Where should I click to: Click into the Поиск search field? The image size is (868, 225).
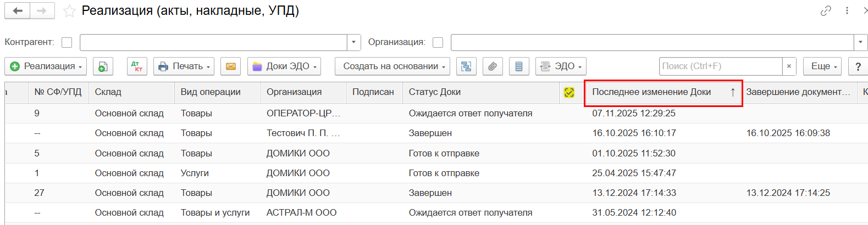(720, 66)
